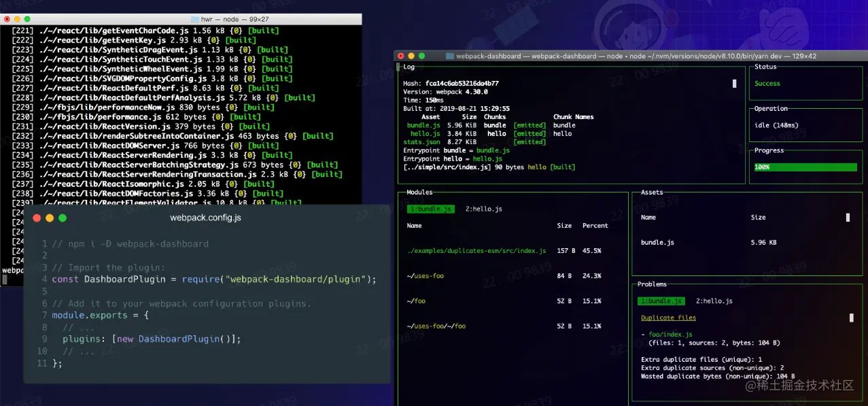
Task: Select the 2:hello.js tab in Modules panel
Action: point(484,209)
